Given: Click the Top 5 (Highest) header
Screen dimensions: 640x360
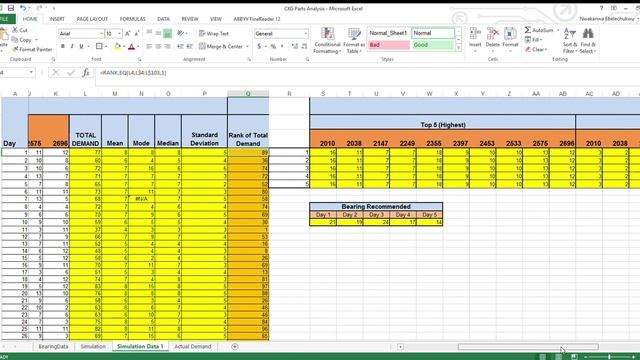Looking at the screenshot, I should [x=443, y=125].
